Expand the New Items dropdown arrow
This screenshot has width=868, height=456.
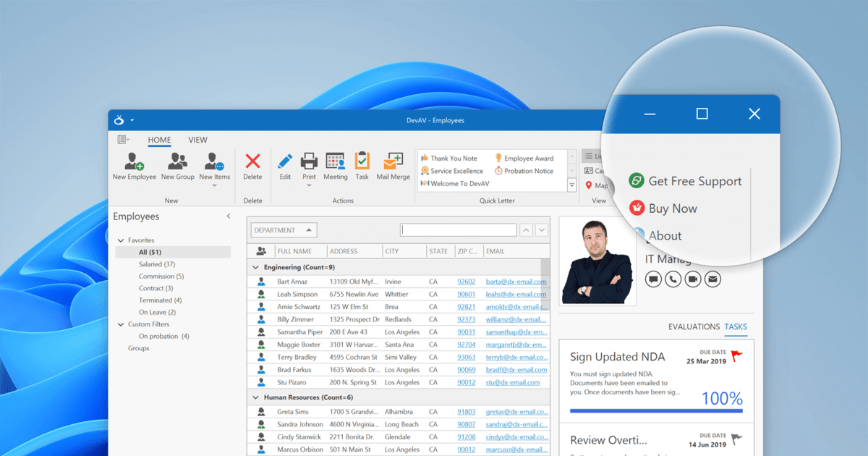pyautogui.click(x=215, y=185)
